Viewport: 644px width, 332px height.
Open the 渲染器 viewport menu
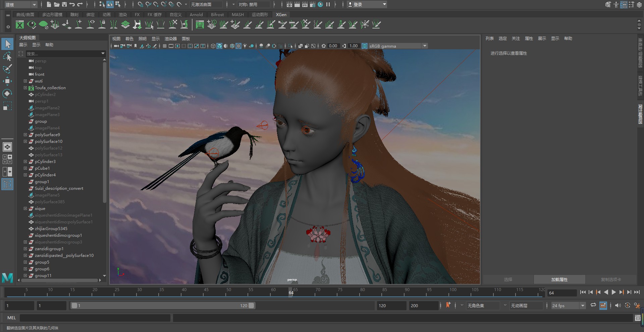pos(170,39)
